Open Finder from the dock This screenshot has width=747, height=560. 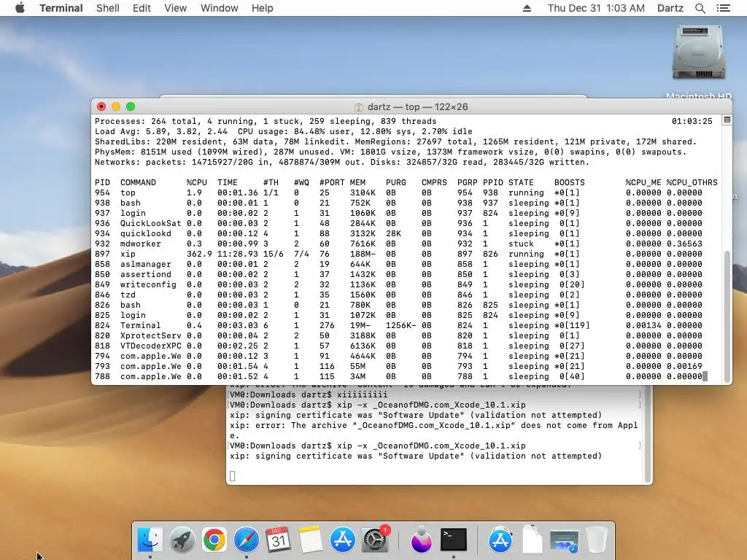click(x=150, y=540)
